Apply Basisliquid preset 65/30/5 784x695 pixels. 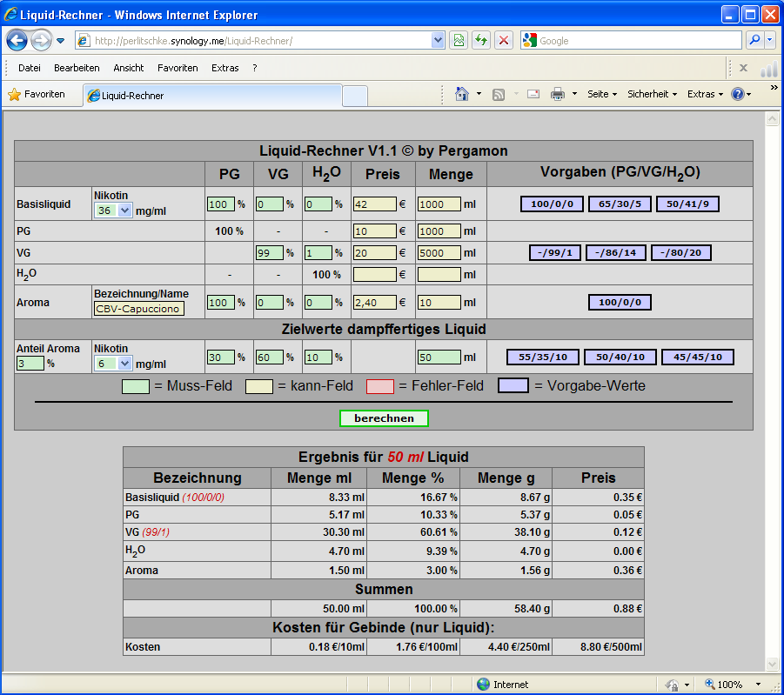pyautogui.click(x=620, y=204)
